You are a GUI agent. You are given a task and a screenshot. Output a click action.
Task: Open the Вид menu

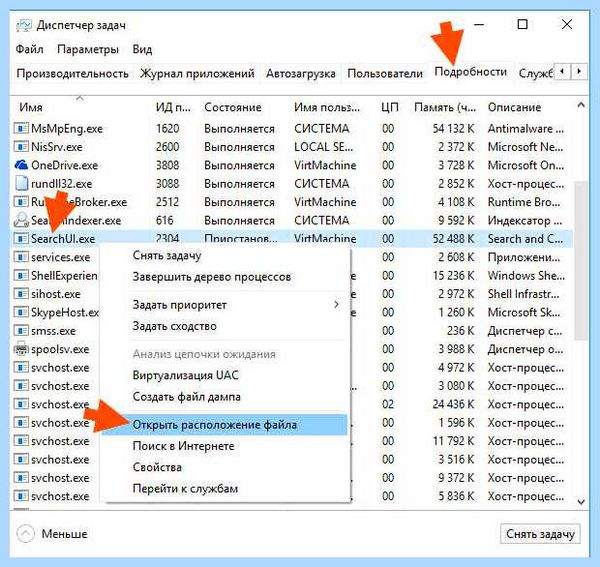pos(142,49)
